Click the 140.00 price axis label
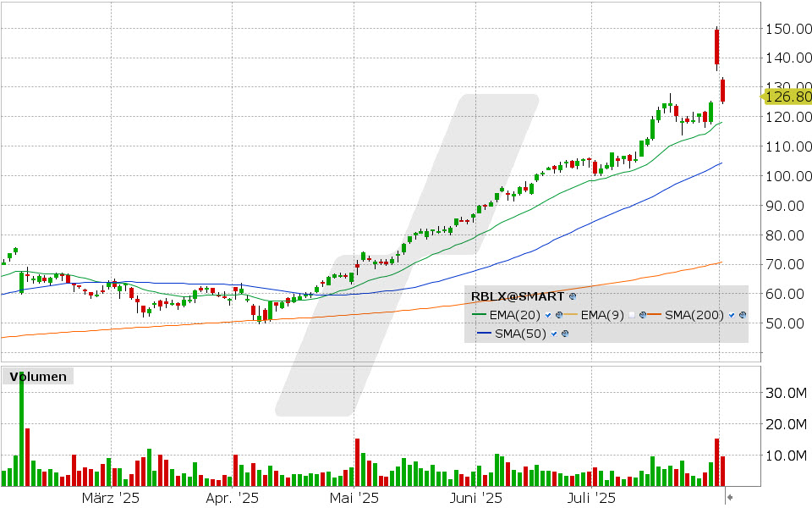This screenshot has width=812, height=508. point(788,58)
